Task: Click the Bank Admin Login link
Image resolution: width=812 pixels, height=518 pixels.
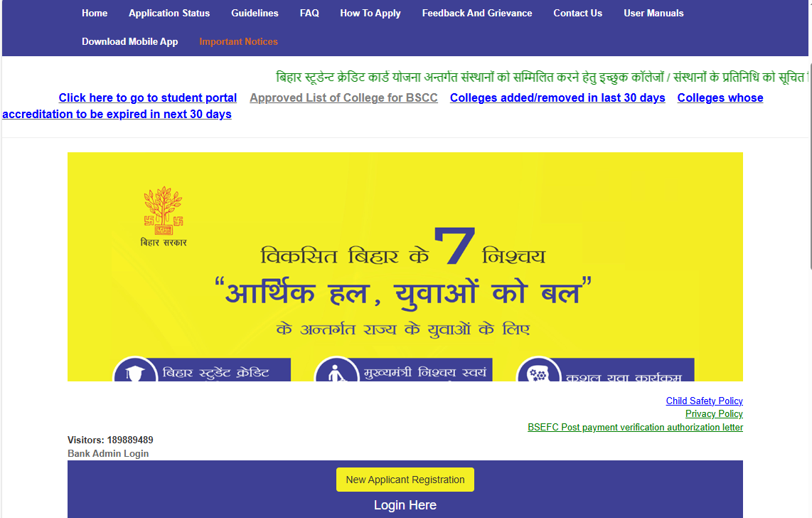Action: pyautogui.click(x=107, y=453)
